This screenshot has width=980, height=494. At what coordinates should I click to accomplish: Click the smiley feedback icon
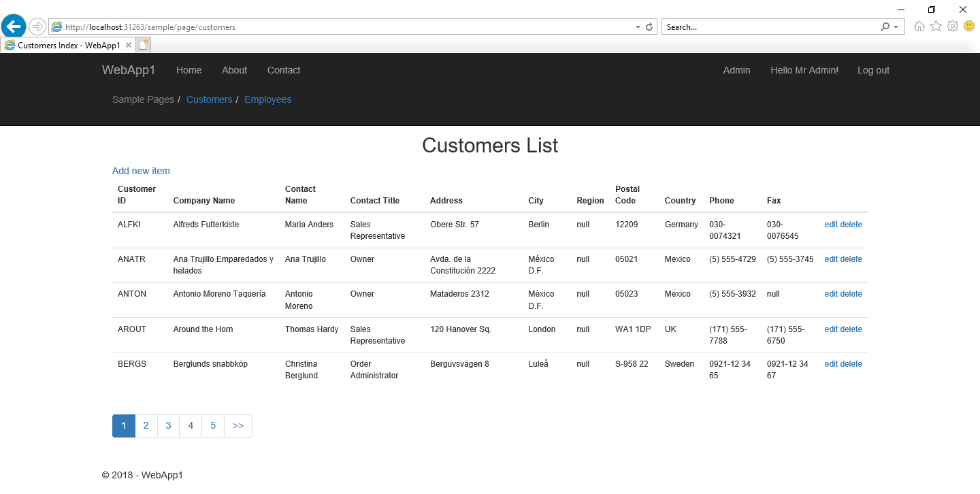969,27
